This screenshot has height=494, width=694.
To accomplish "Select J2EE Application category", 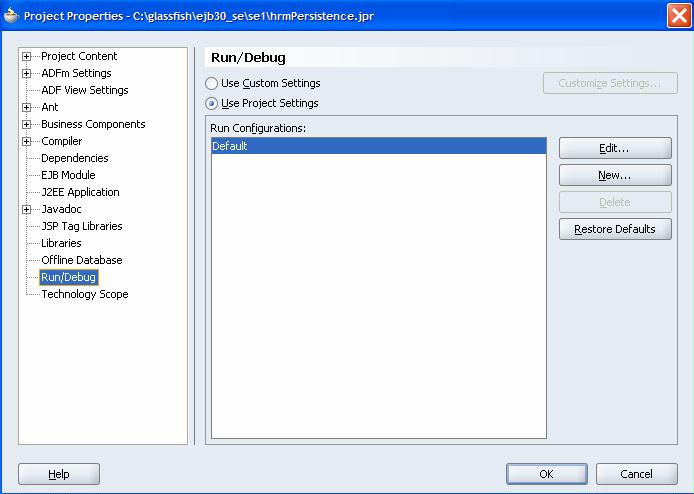I will click(80, 192).
